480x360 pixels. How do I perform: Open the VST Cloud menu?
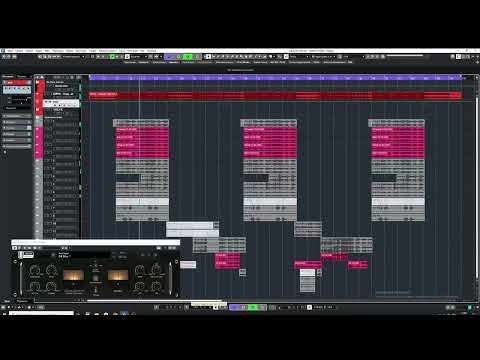coord(131,51)
